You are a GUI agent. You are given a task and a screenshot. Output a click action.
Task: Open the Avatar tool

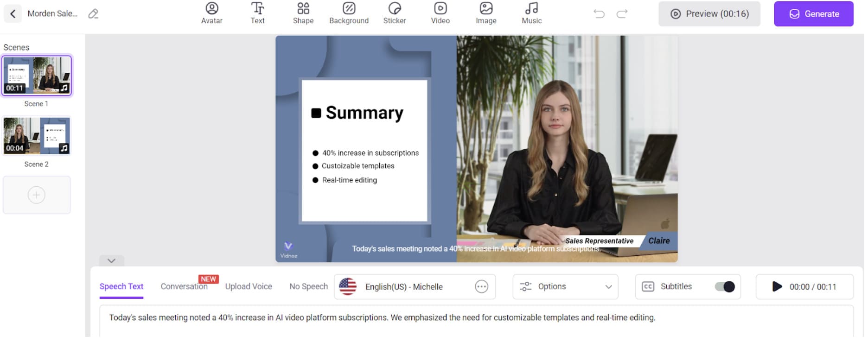pos(211,13)
